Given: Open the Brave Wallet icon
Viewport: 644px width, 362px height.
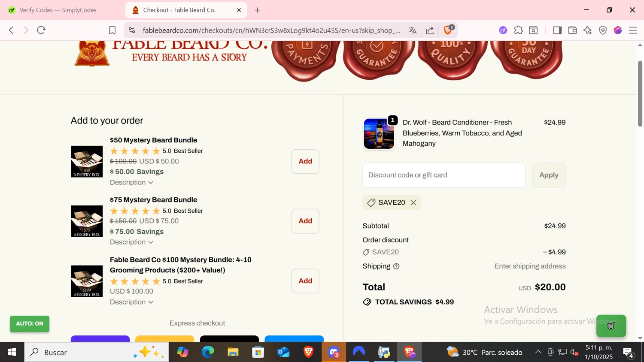Looking at the screenshot, I should click(x=572, y=30).
